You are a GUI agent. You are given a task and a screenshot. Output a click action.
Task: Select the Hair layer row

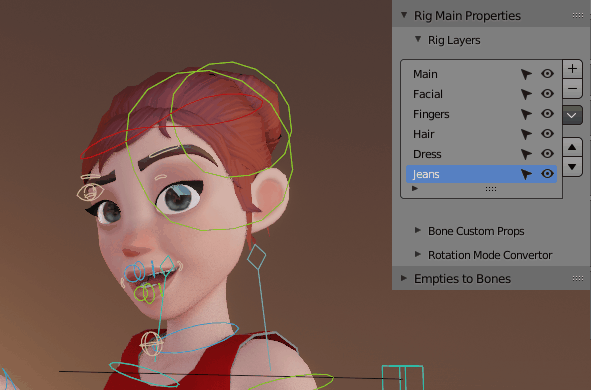(x=481, y=134)
